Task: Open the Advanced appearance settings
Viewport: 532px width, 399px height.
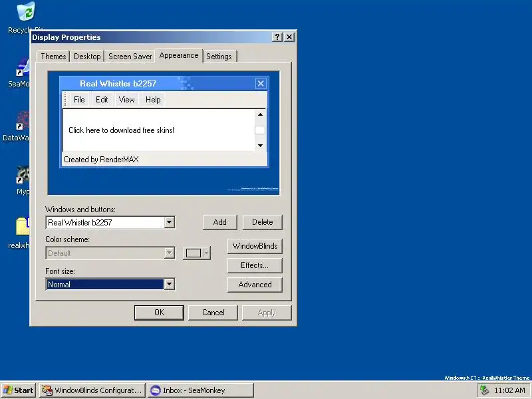Action: pyautogui.click(x=255, y=285)
